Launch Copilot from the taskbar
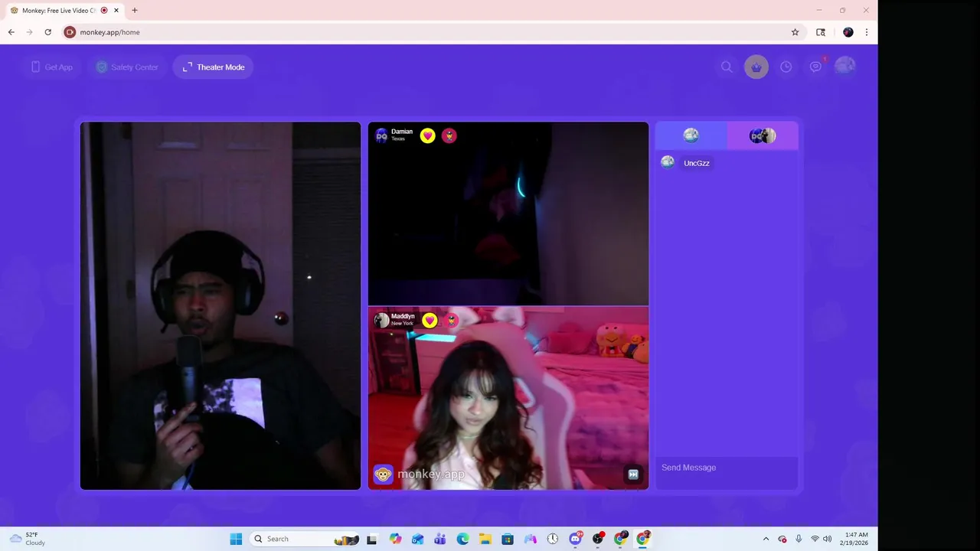Image resolution: width=980 pixels, height=551 pixels. point(395,539)
